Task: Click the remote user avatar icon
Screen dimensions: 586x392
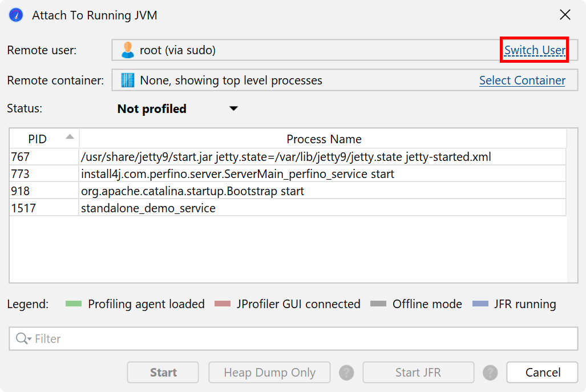Action: [127, 50]
